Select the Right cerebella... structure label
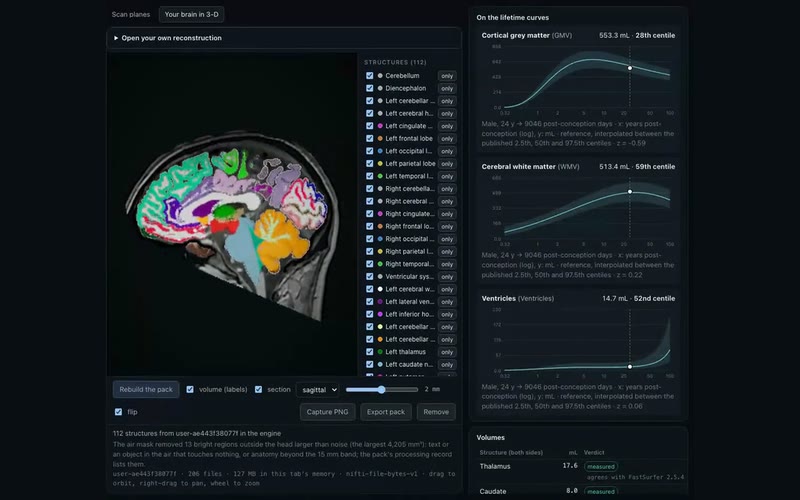Screen dimensions: 800x500 [x=410, y=189]
